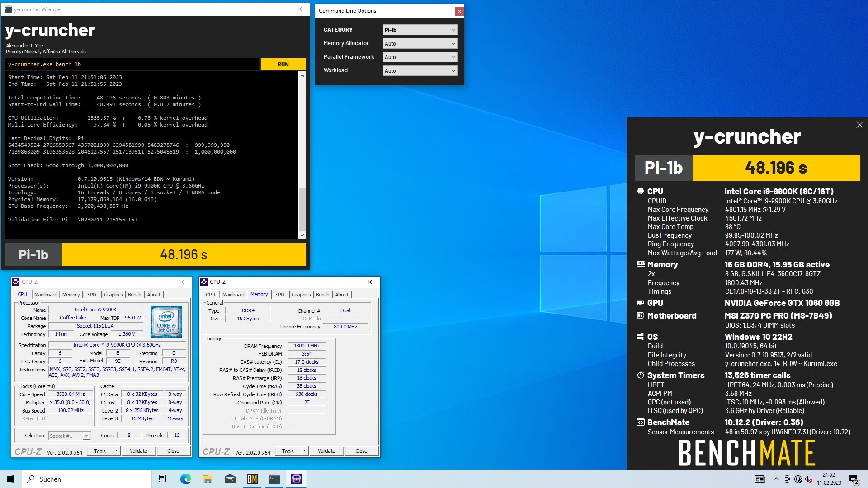Open the About tab in right CPU-Z

click(x=342, y=295)
